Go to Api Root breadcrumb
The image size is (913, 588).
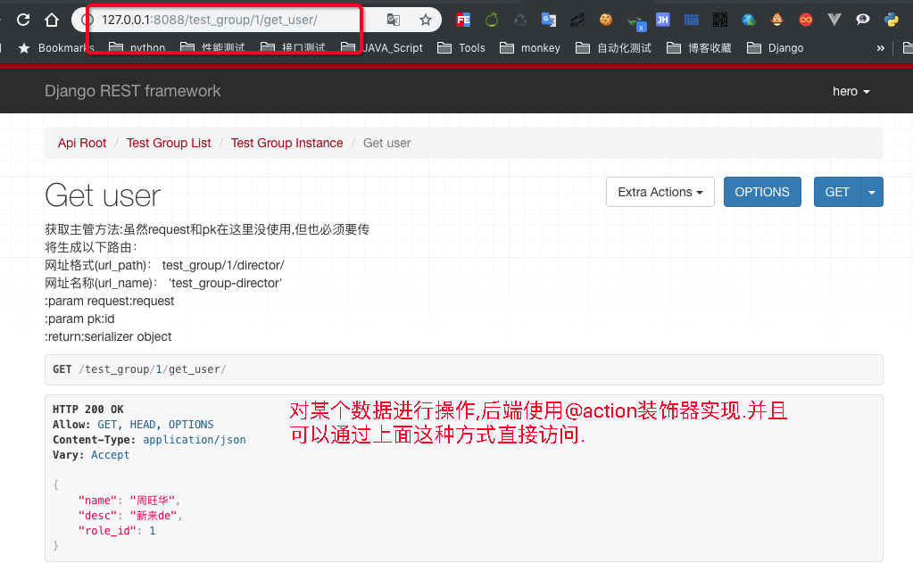tap(82, 144)
